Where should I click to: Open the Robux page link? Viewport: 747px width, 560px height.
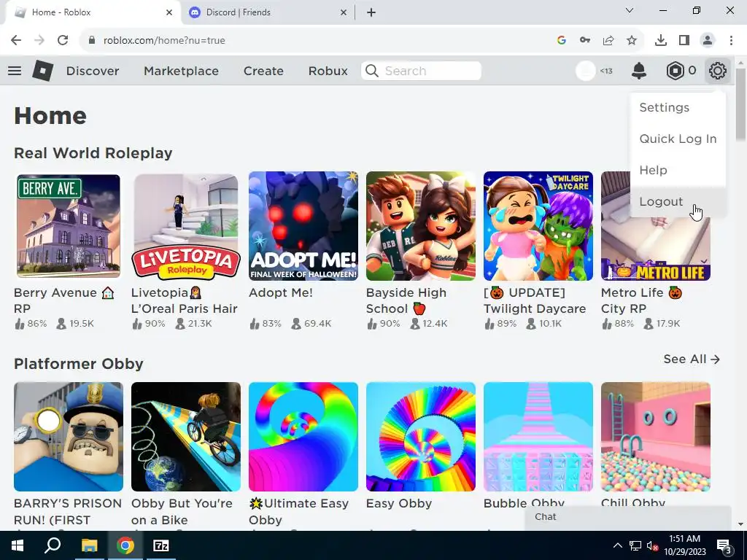tap(328, 71)
